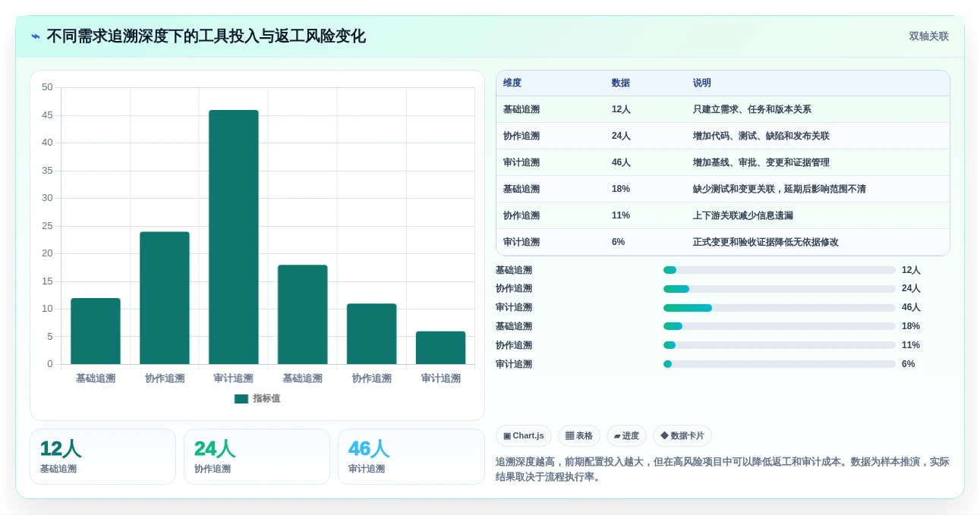Select the description 增加代码、测试、缺陷和发布关联
This screenshot has height=515, width=980.
click(x=761, y=137)
